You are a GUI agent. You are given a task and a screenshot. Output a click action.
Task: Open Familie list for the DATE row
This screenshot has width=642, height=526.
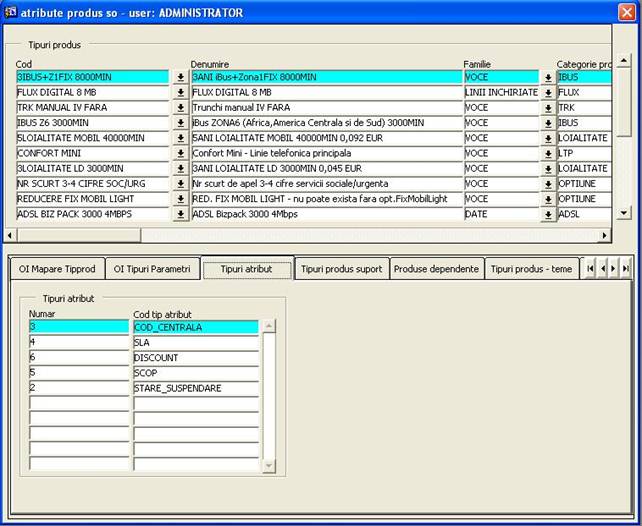(548, 215)
